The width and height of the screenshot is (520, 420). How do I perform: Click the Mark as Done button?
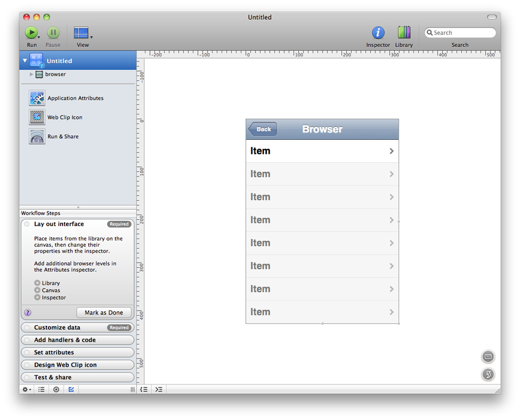click(104, 313)
